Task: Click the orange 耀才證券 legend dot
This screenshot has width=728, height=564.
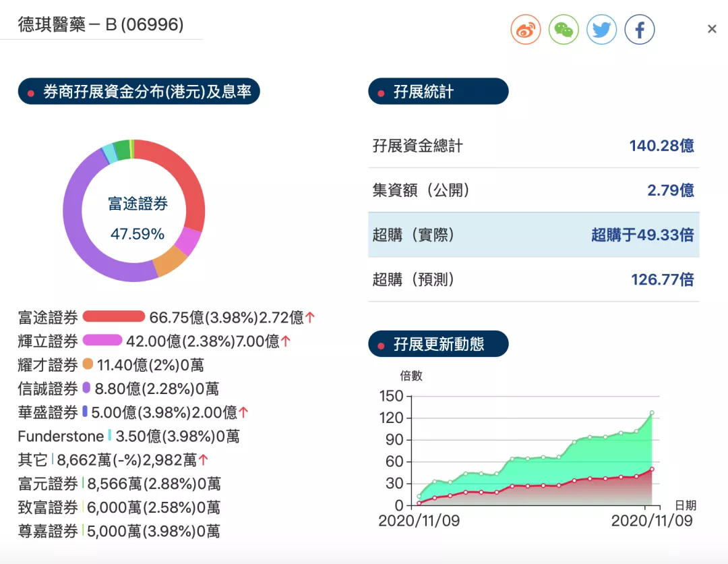Action: [x=88, y=364]
